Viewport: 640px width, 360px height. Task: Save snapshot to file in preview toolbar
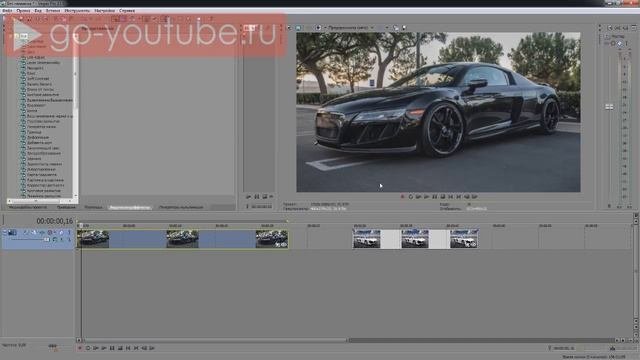404,28
